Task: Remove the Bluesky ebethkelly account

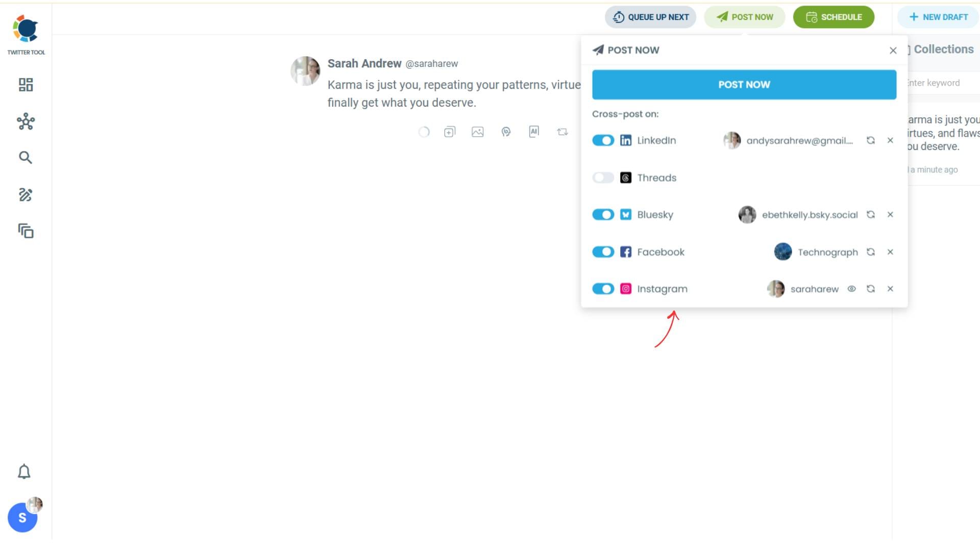Action: tap(890, 215)
